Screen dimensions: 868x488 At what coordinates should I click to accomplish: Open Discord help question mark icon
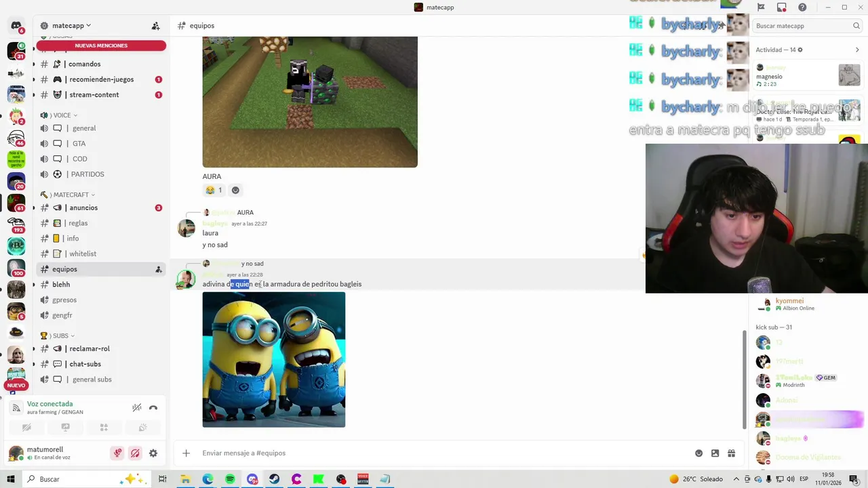point(802,7)
